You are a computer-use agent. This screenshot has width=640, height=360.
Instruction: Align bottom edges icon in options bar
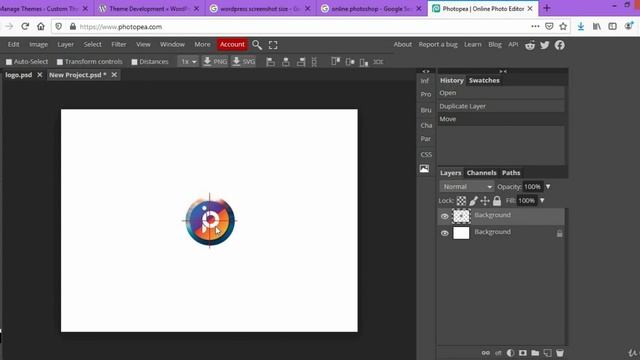364,62
